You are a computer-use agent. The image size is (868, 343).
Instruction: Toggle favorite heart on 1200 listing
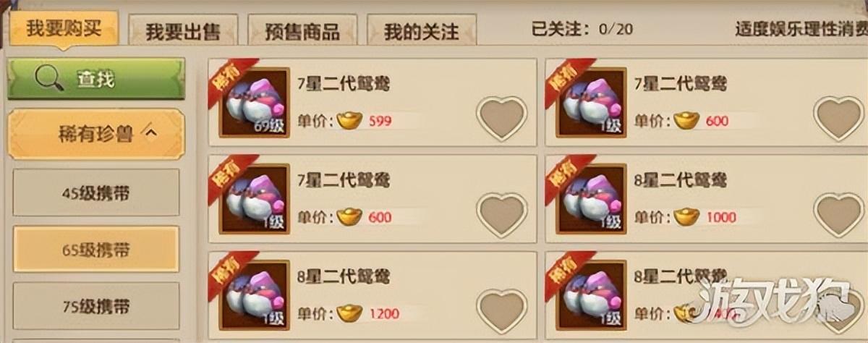coord(502,310)
